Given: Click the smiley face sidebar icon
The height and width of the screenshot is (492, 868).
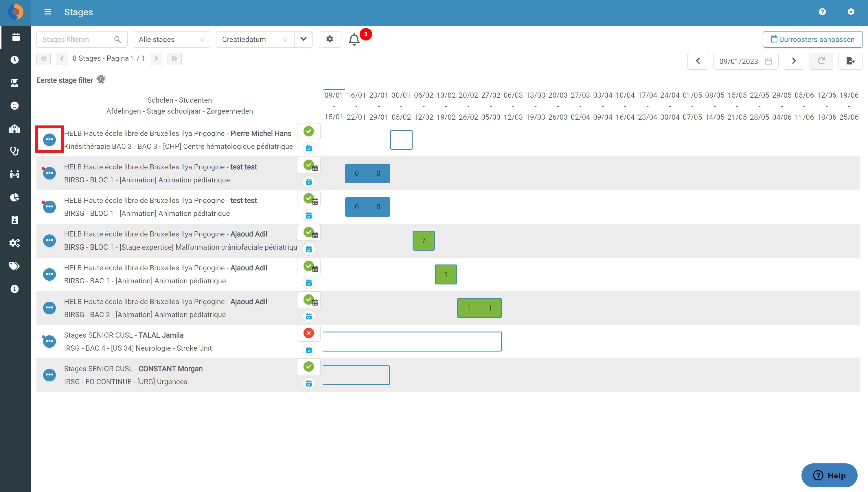Looking at the screenshot, I should [14, 106].
